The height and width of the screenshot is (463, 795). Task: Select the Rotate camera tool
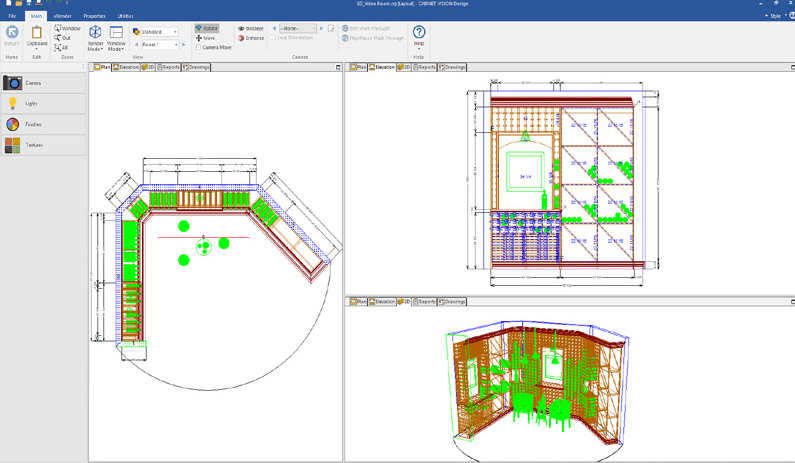[207, 28]
